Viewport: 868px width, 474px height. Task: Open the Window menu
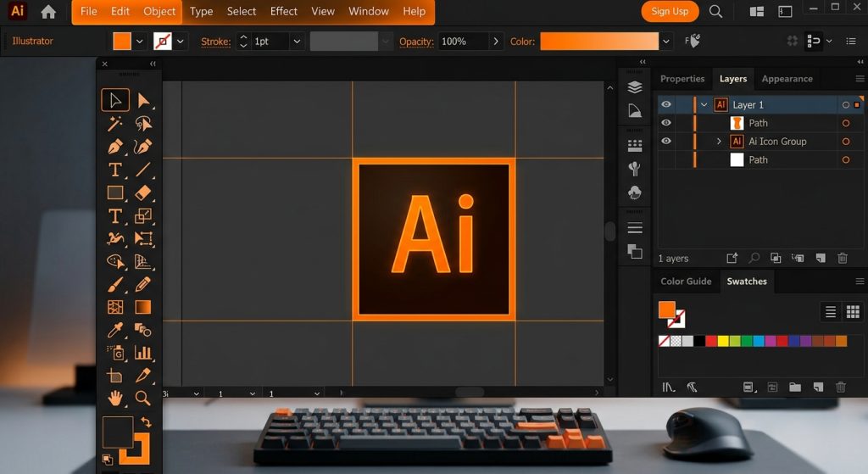point(369,11)
